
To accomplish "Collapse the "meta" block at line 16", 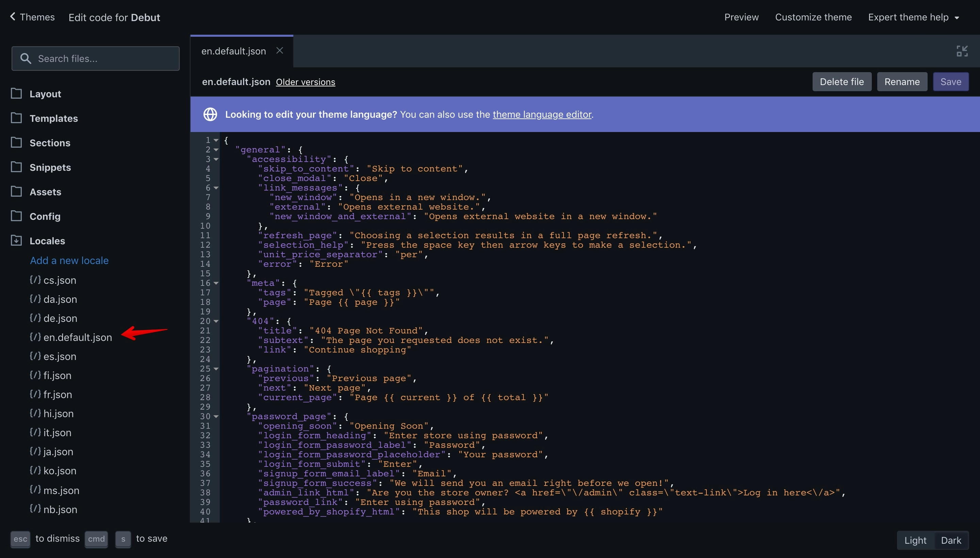I will [x=216, y=283].
